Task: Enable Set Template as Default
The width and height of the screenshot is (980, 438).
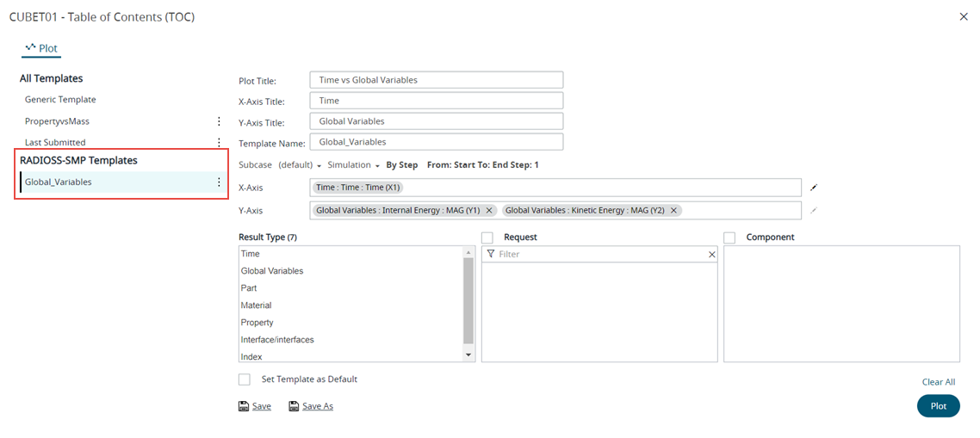Action: tap(245, 379)
